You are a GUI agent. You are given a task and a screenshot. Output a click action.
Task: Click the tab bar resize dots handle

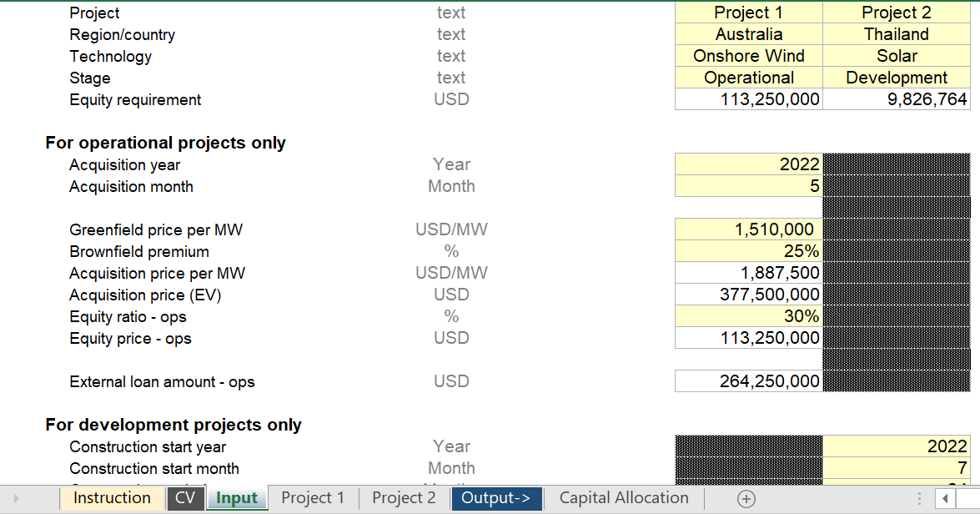tap(919, 498)
